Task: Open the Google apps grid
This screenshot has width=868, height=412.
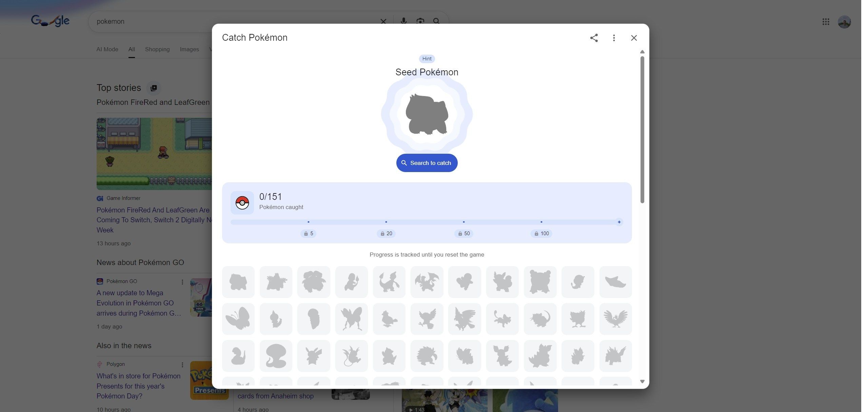Action: [x=826, y=22]
